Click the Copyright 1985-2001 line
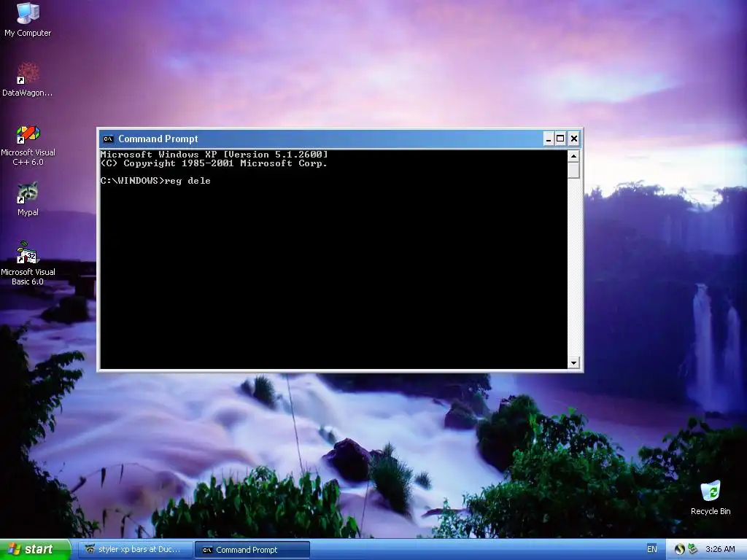Image resolution: width=747 pixels, height=560 pixels. point(214,163)
